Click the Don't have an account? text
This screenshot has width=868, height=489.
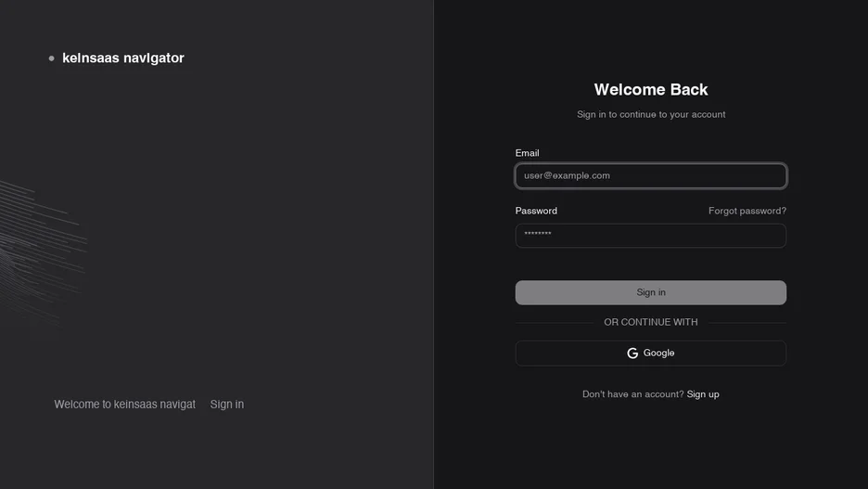coord(632,394)
